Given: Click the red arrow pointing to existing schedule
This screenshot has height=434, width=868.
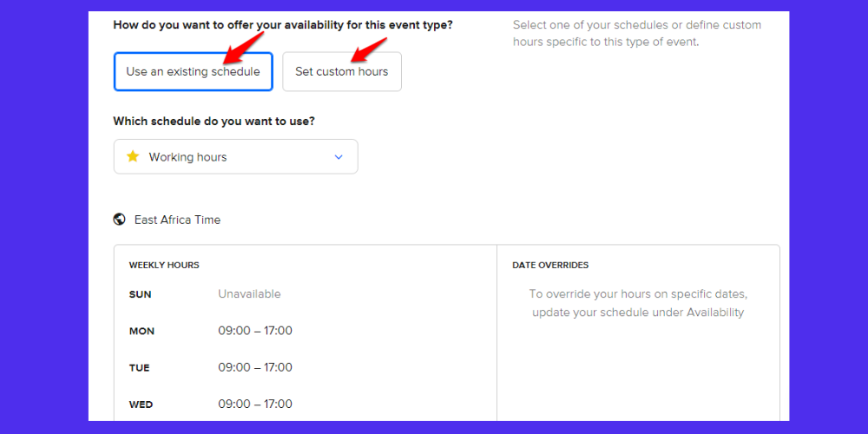Looking at the screenshot, I should pyautogui.click(x=244, y=47).
